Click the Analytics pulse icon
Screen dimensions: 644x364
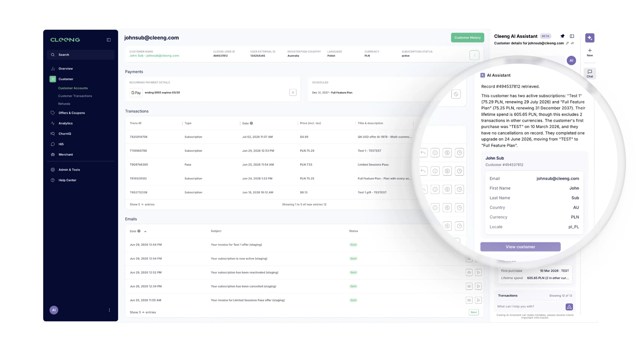pos(53,123)
